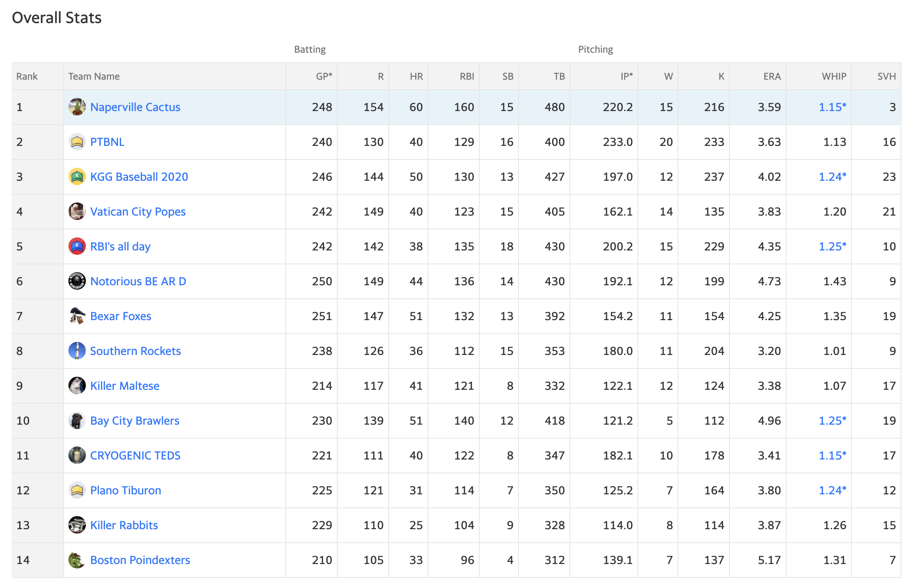Click the Team Name column header

click(x=94, y=77)
